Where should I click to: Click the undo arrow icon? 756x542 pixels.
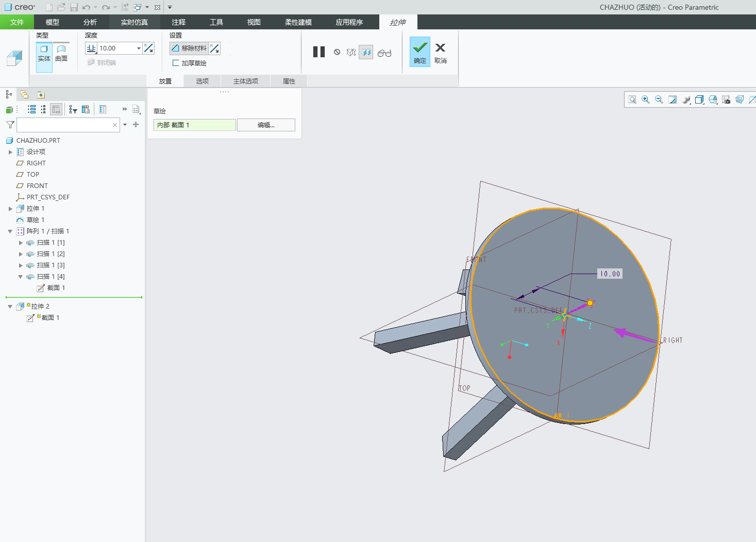[86, 7]
